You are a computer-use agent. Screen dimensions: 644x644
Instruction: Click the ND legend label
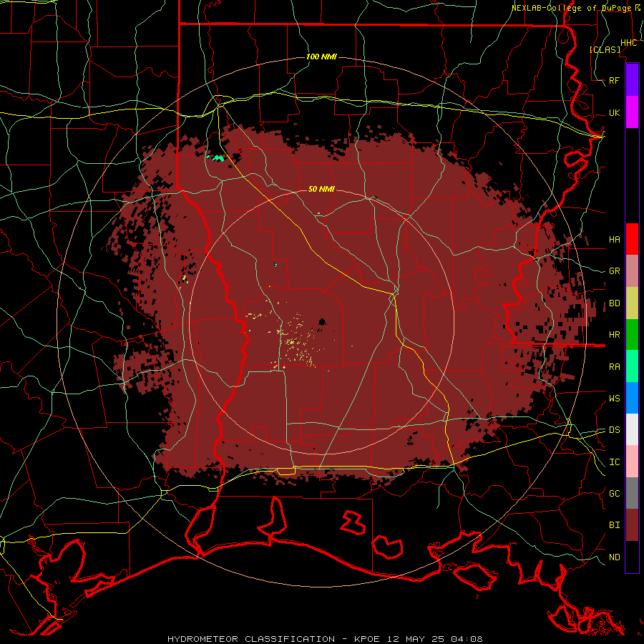pos(614,557)
